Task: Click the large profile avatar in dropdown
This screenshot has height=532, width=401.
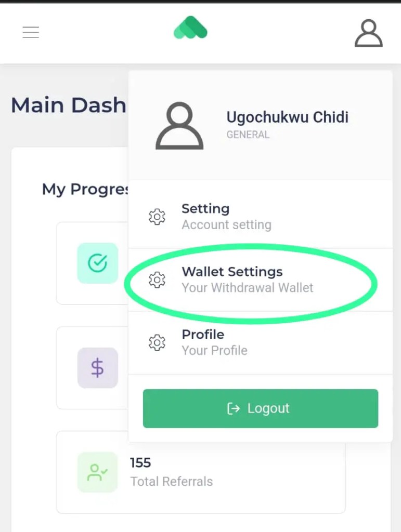Action: (x=179, y=126)
